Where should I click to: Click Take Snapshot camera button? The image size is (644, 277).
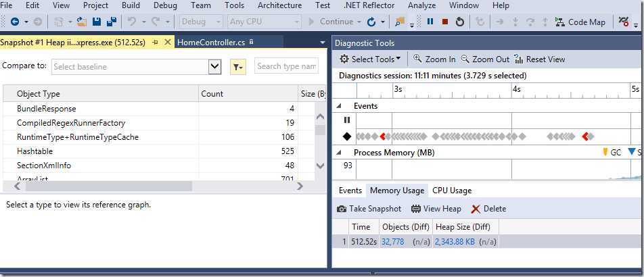(369, 209)
